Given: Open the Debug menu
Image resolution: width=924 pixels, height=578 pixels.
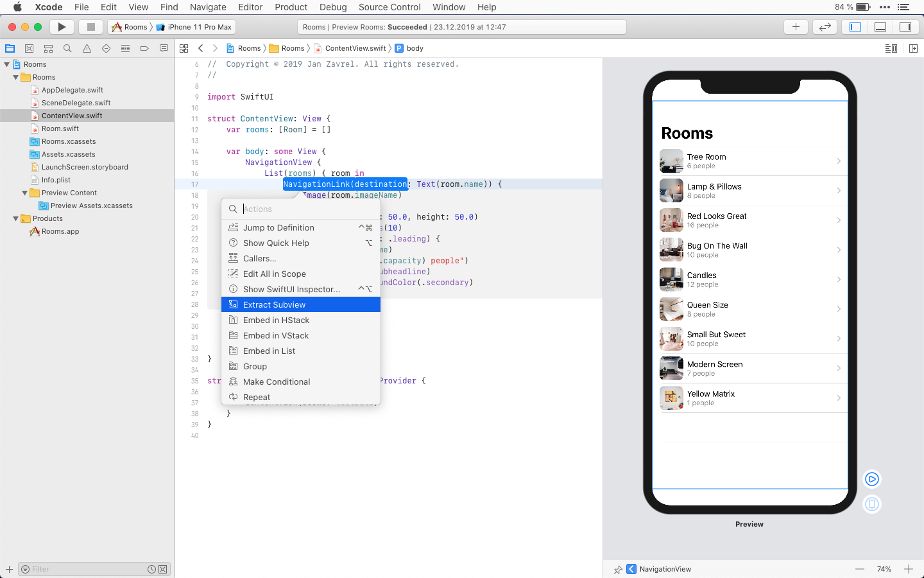Looking at the screenshot, I should click(x=333, y=7).
